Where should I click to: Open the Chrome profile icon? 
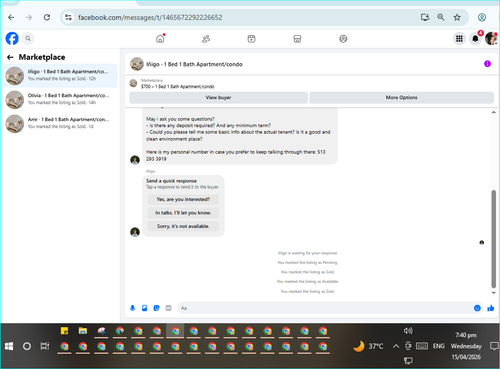coord(482,17)
